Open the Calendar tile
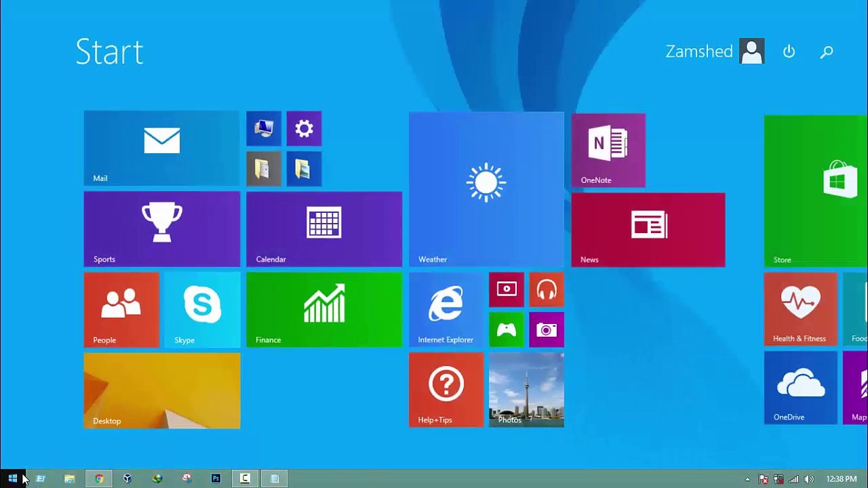868x488 pixels. click(324, 229)
